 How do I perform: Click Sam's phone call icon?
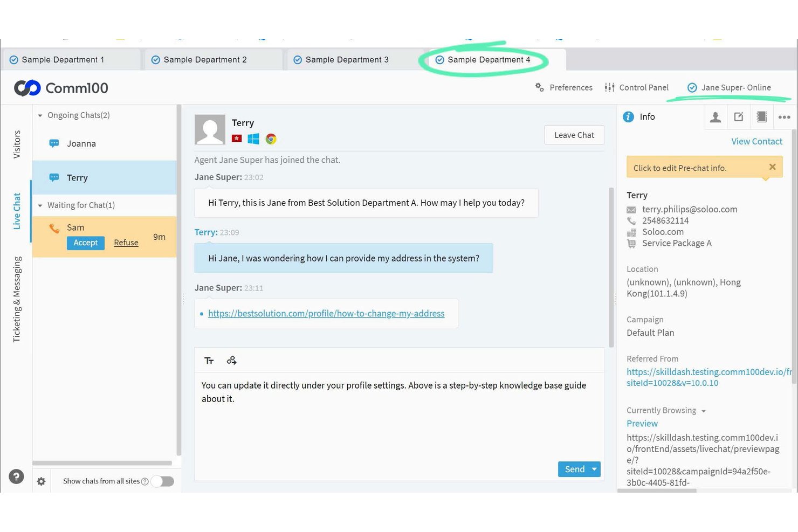click(x=54, y=228)
